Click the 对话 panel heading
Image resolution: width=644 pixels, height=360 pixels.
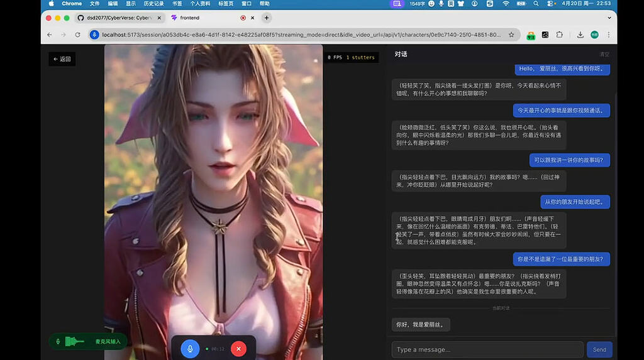pyautogui.click(x=401, y=54)
